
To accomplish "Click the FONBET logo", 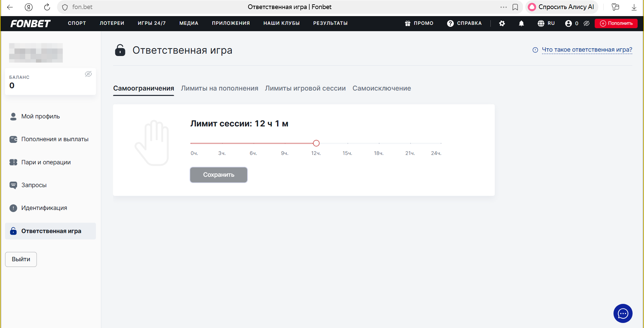I will point(30,23).
